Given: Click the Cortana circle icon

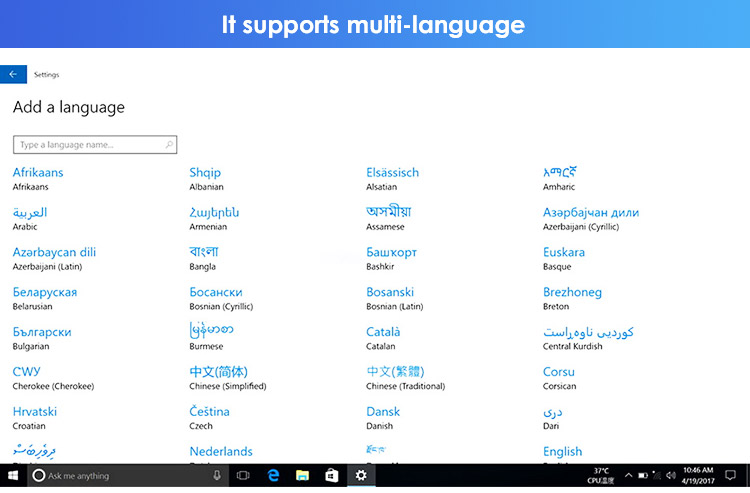Looking at the screenshot, I should pyautogui.click(x=39, y=475).
